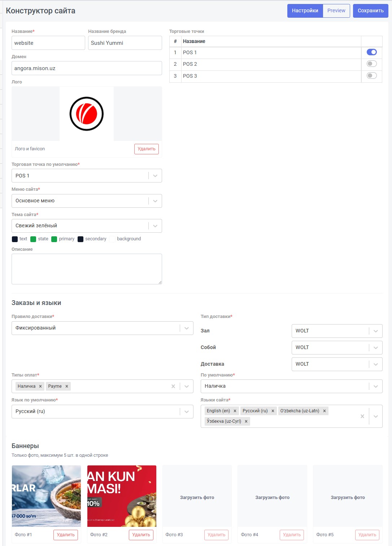392x546 pixels.
Task: Click the Сохранить button
Action: 371,11
